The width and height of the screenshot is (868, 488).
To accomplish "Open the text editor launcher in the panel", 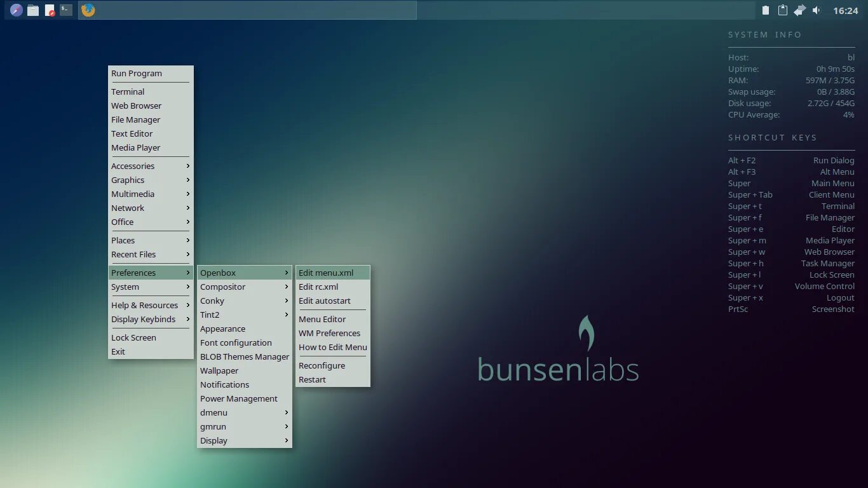I will 50,10.
